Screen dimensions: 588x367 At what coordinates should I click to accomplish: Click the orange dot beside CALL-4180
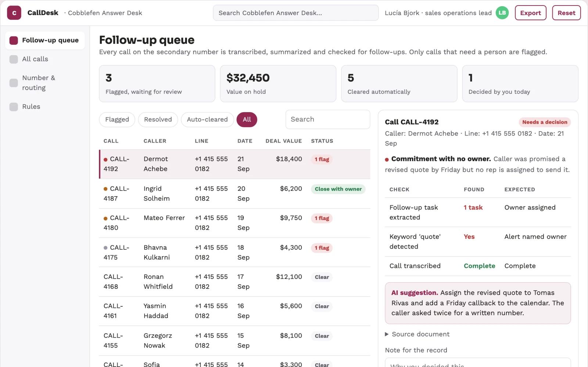tap(105, 218)
